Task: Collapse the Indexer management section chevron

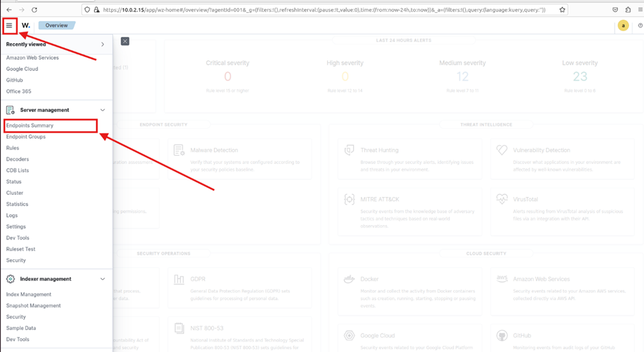Action: coord(103,279)
